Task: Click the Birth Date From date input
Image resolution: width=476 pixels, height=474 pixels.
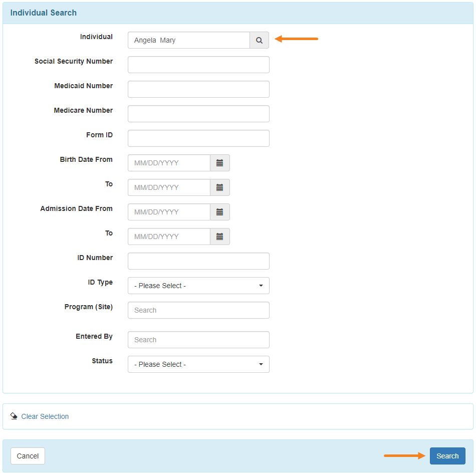Action: click(169, 163)
